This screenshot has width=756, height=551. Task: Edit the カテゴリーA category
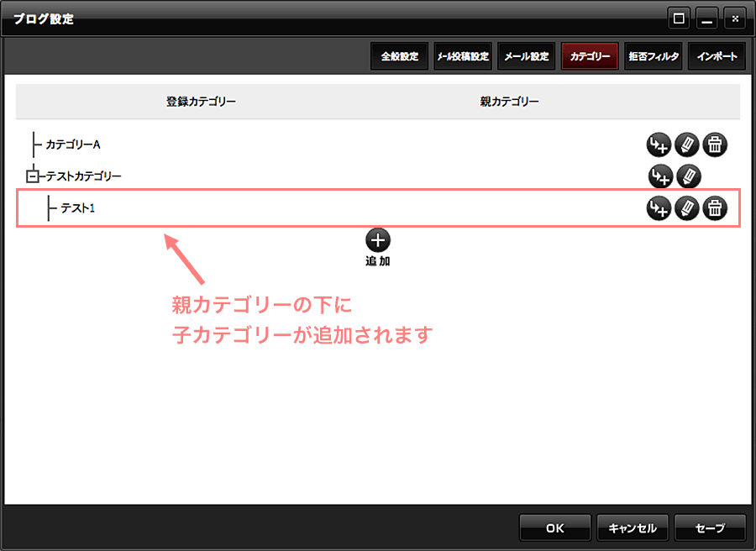(686, 144)
